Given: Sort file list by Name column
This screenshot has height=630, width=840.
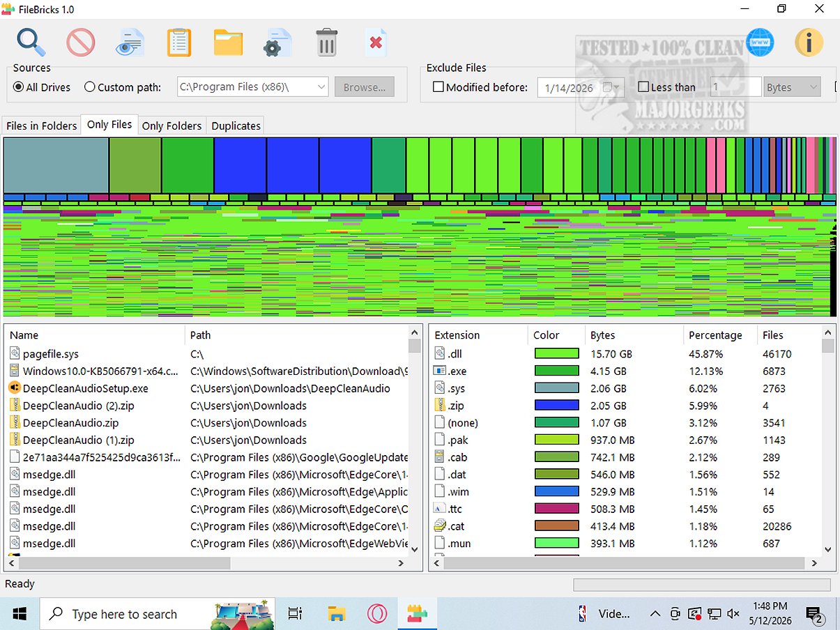Looking at the screenshot, I should coord(95,335).
